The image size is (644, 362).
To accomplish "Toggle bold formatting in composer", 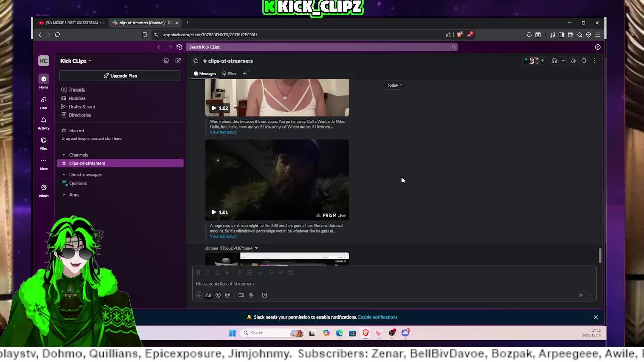I will (198, 272).
